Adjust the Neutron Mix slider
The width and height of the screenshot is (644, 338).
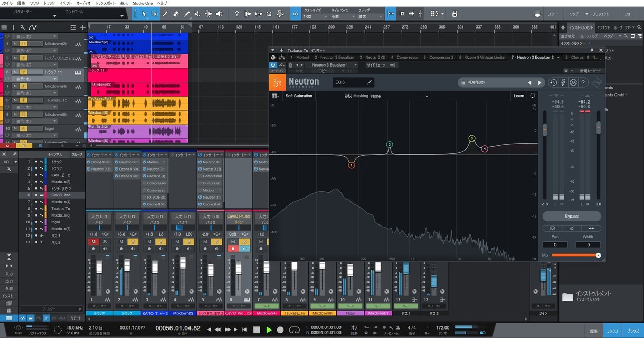575,255
